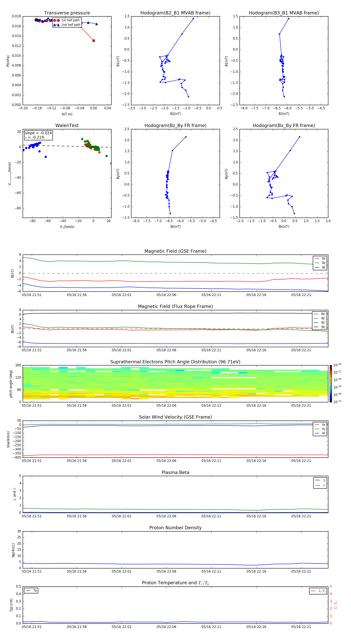Screen dimensions: 351x644
Task: Click the 'Hodogram(Bx_By FR frame)' title
Action: coord(284,125)
